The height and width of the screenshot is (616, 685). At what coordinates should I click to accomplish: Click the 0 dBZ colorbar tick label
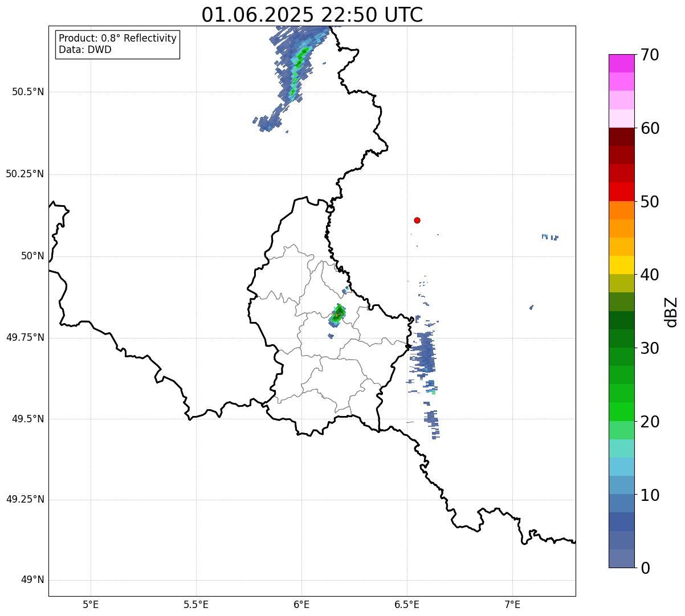[x=645, y=568]
